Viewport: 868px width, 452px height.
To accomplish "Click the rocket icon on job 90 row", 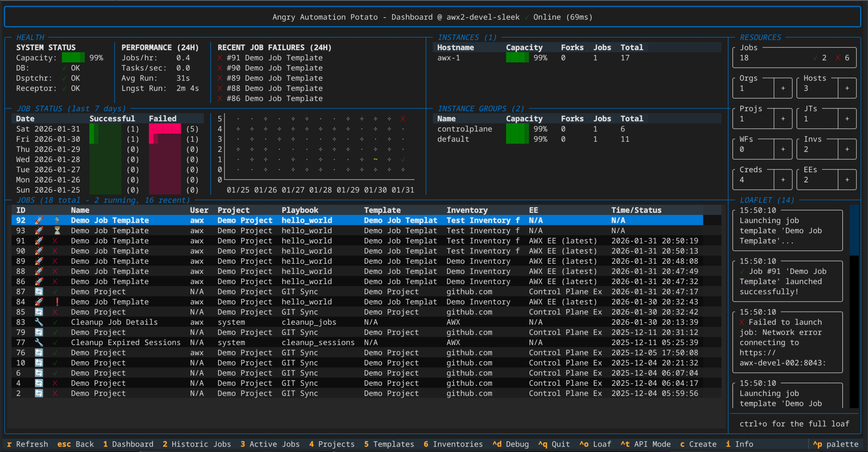I will coord(39,251).
